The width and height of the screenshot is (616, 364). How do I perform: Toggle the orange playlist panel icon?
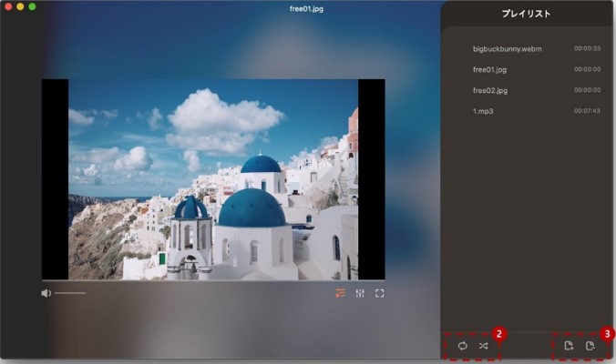click(x=340, y=293)
